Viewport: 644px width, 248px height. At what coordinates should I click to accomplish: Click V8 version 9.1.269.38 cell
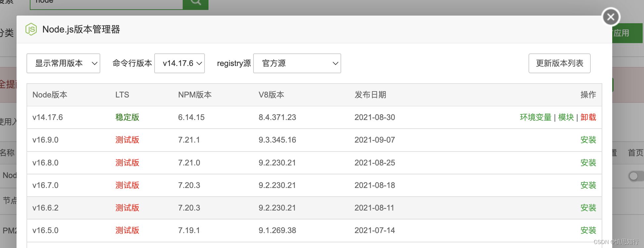point(277,230)
